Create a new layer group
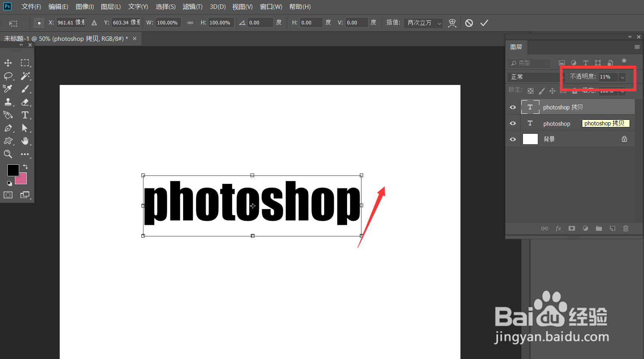The height and width of the screenshot is (359, 644). 599,228
